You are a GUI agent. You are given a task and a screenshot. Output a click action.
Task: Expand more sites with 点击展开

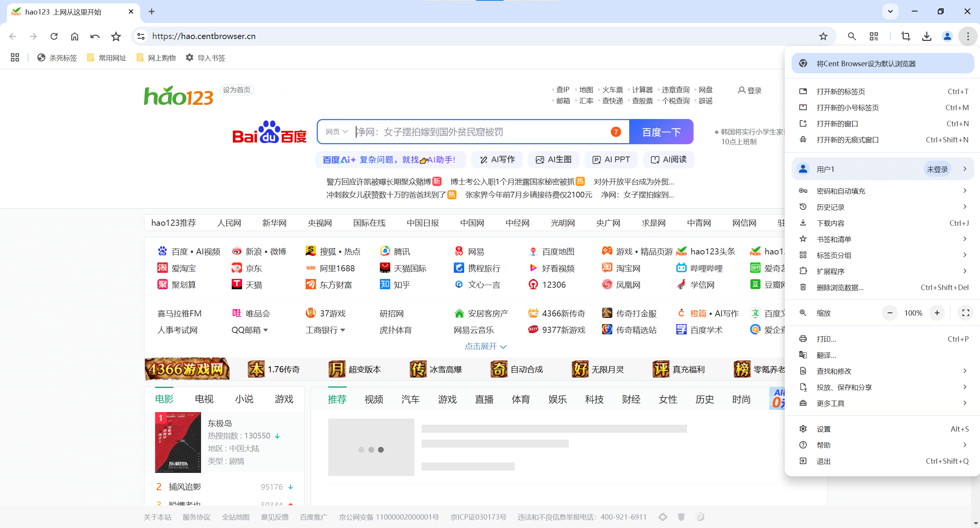(485, 346)
